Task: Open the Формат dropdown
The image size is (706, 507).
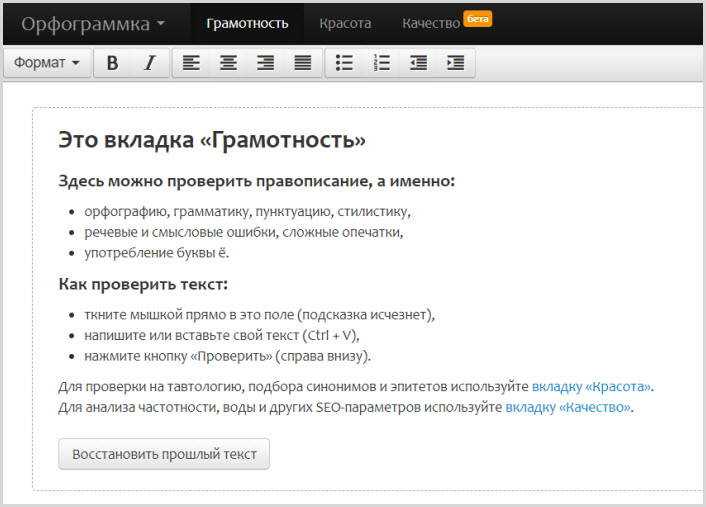Action: click(x=47, y=63)
